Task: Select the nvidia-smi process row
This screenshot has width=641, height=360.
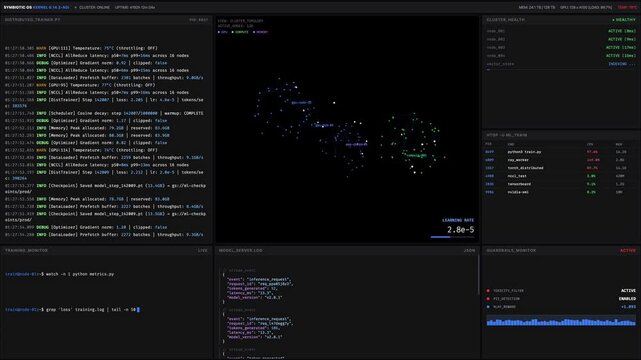Action: pyautogui.click(x=561, y=192)
